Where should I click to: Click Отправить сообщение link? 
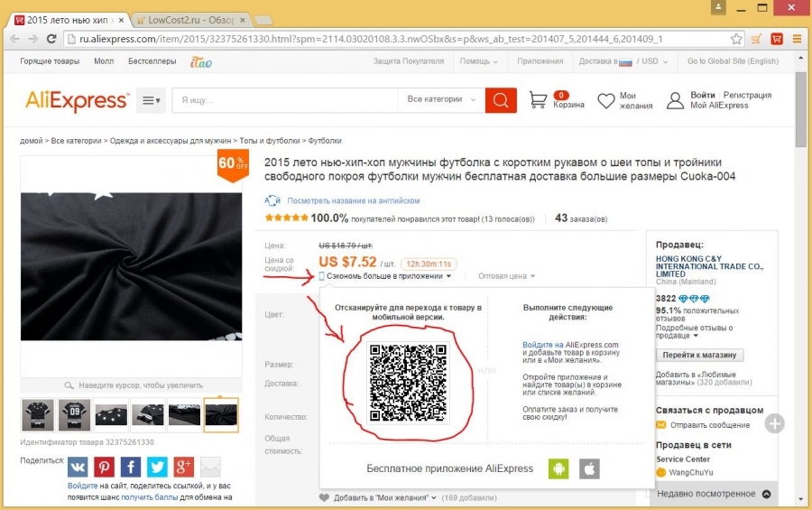[710, 425]
